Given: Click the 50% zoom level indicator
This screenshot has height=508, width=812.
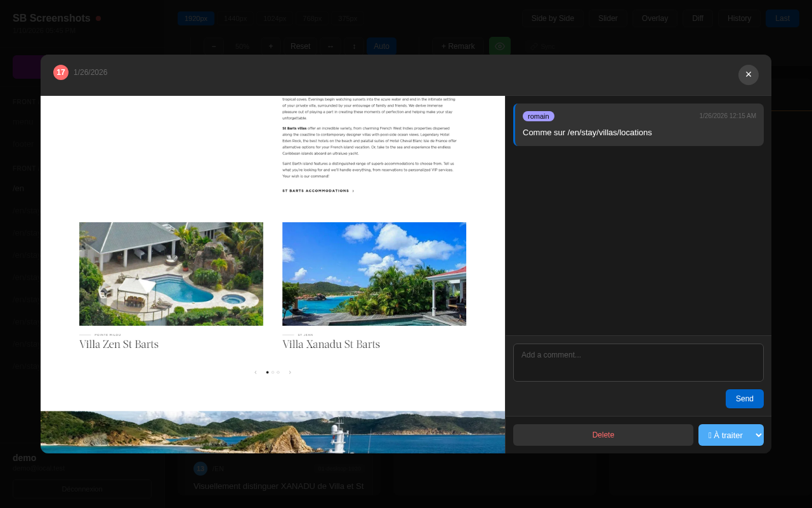Looking at the screenshot, I should pyautogui.click(x=242, y=46).
